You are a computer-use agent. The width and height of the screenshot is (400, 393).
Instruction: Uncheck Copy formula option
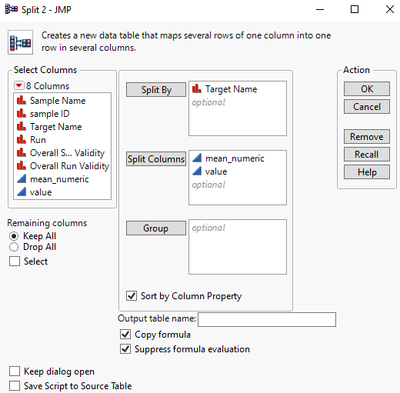point(125,334)
